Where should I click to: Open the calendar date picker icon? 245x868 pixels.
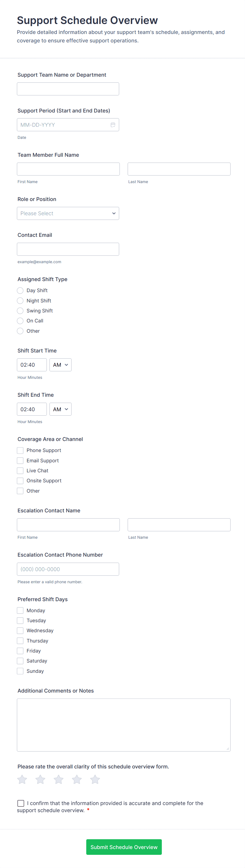pos(113,125)
